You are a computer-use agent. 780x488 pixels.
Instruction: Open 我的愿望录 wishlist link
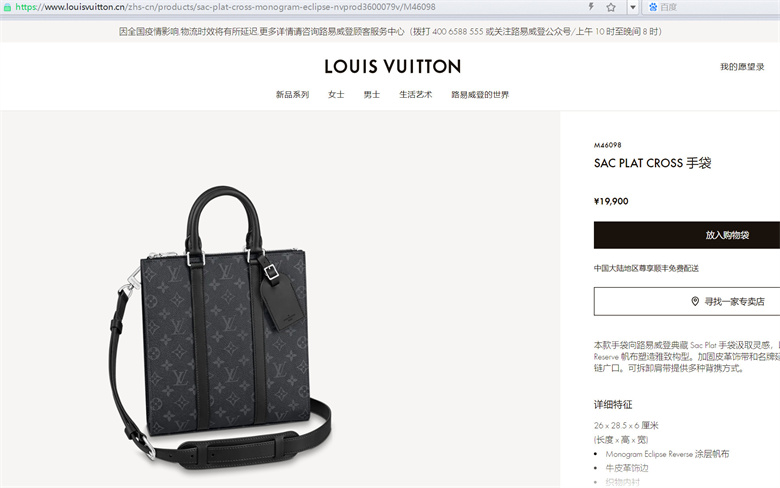(742, 67)
